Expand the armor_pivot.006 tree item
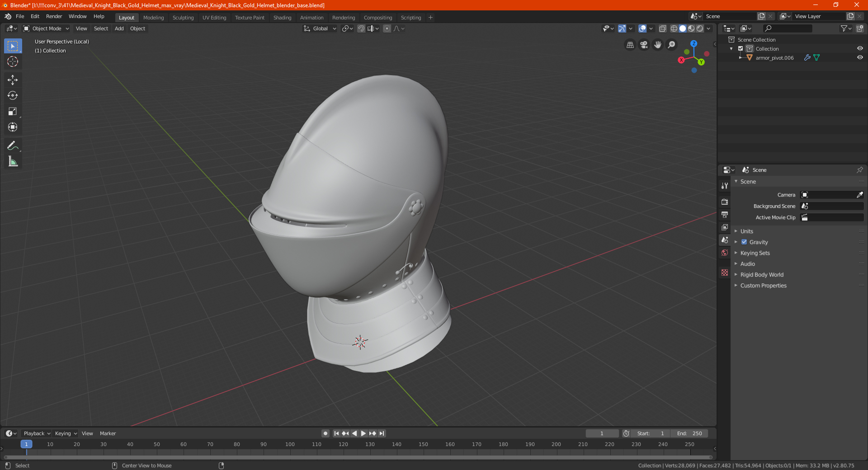Viewport: 868px width, 470px height. [x=740, y=57]
